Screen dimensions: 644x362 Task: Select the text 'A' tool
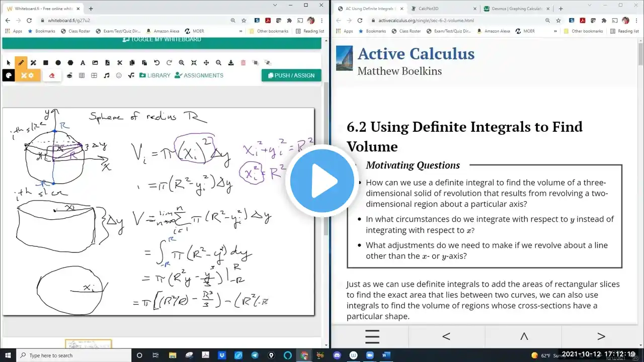[x=83, y=63]
